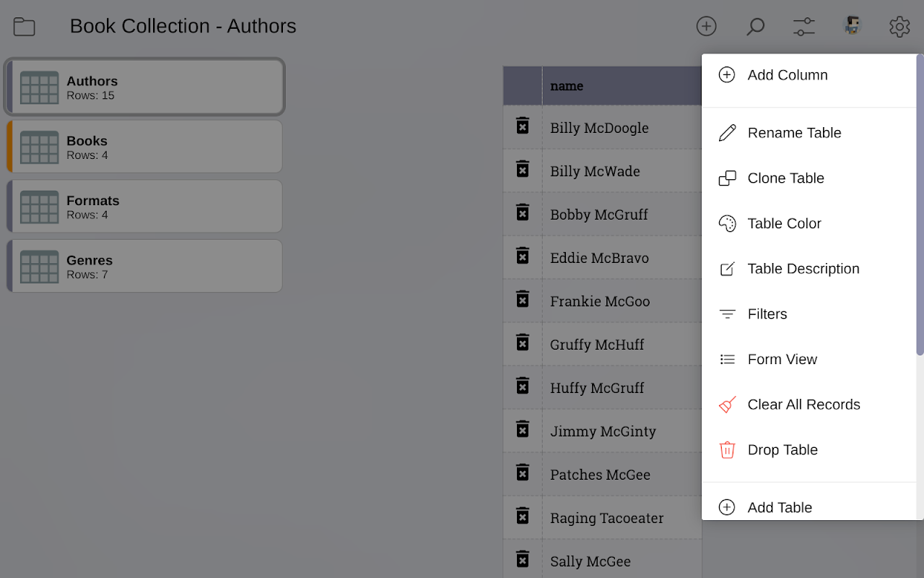Image resolution: width=924 pixels, height=578 pixels.
Task: Delete the Billy McDoogle row
Action: tap(523, 126)
